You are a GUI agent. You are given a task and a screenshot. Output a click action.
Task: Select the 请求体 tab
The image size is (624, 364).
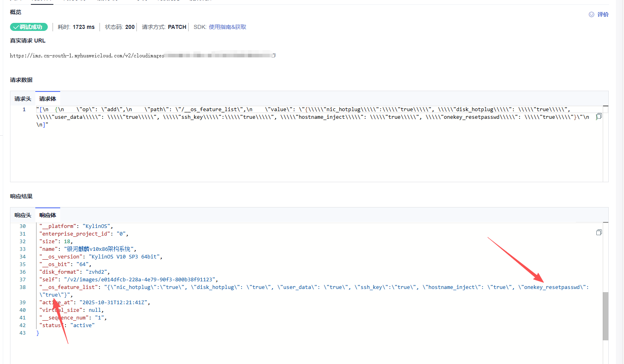48,99
